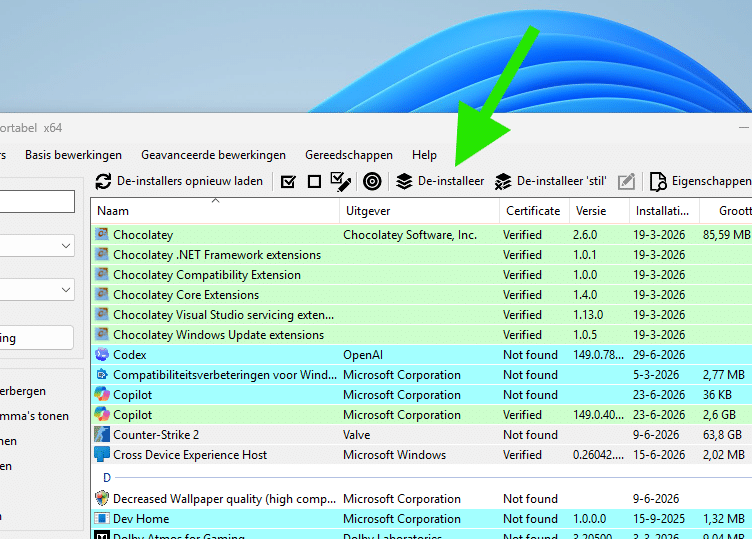Click De-installeer 'stil' quiet uninstall button
The image size is (752, 539).
pos(551,181)
